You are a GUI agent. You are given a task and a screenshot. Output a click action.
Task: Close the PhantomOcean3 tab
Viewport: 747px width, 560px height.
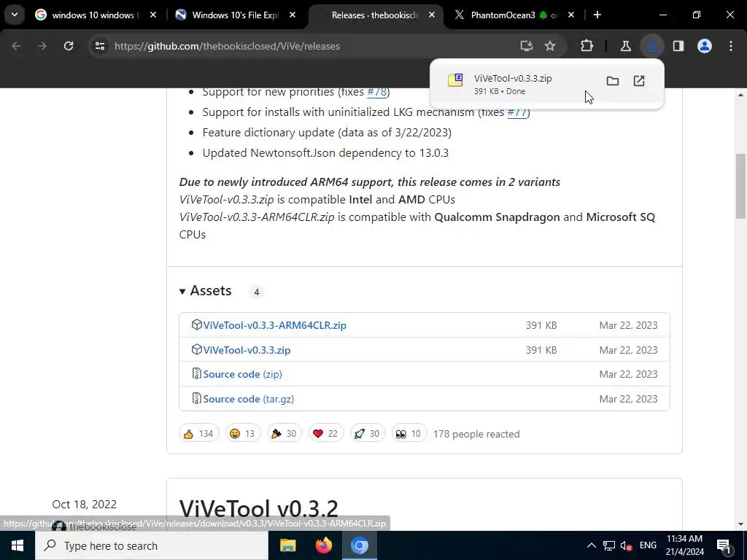point(570,15)
